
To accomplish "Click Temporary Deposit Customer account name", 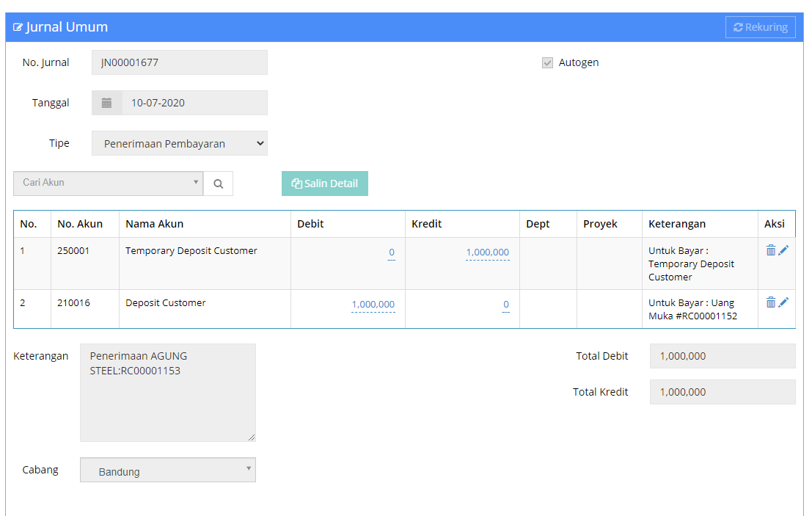I will coord(191,251).
